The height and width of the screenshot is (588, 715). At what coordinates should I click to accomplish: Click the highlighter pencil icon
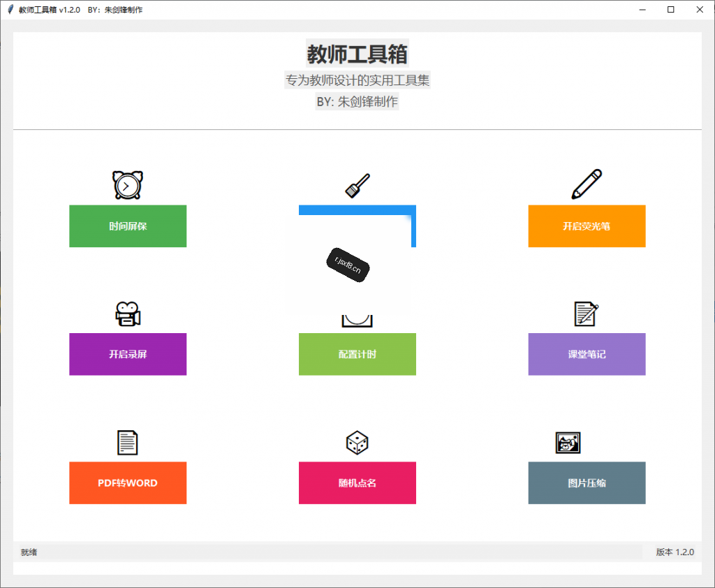coord(587,184)
